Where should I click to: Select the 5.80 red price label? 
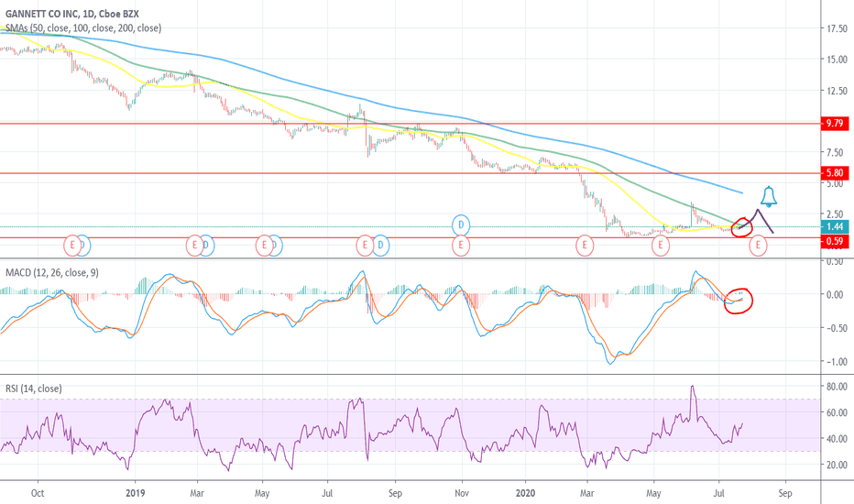pyautogui.click(x=835, y=173)
